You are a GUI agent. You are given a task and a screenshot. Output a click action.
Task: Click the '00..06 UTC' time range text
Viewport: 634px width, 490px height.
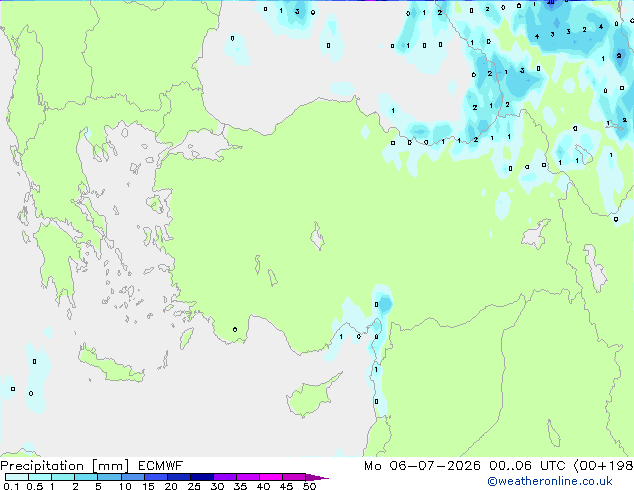point(527,466)
